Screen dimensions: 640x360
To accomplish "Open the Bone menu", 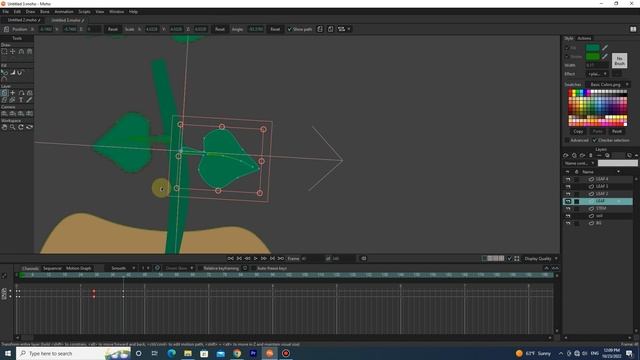I will pos(44,12).
